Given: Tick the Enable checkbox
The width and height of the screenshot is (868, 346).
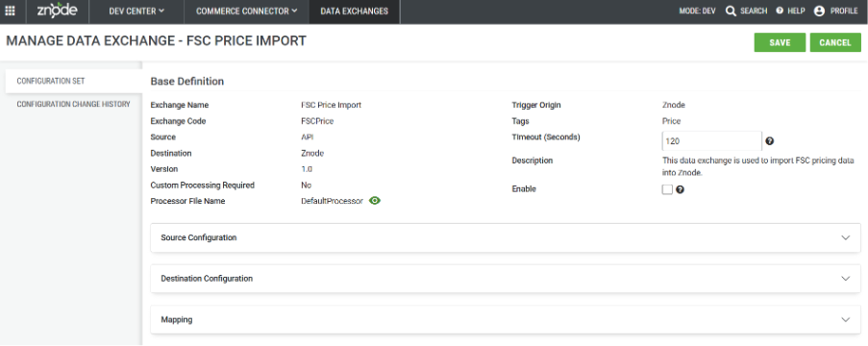Looking at the screenshot, I should [x=667, y=189].
